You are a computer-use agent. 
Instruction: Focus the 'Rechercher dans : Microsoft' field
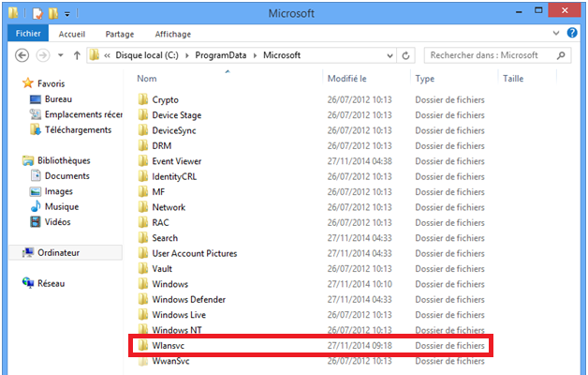coord(497,55)
